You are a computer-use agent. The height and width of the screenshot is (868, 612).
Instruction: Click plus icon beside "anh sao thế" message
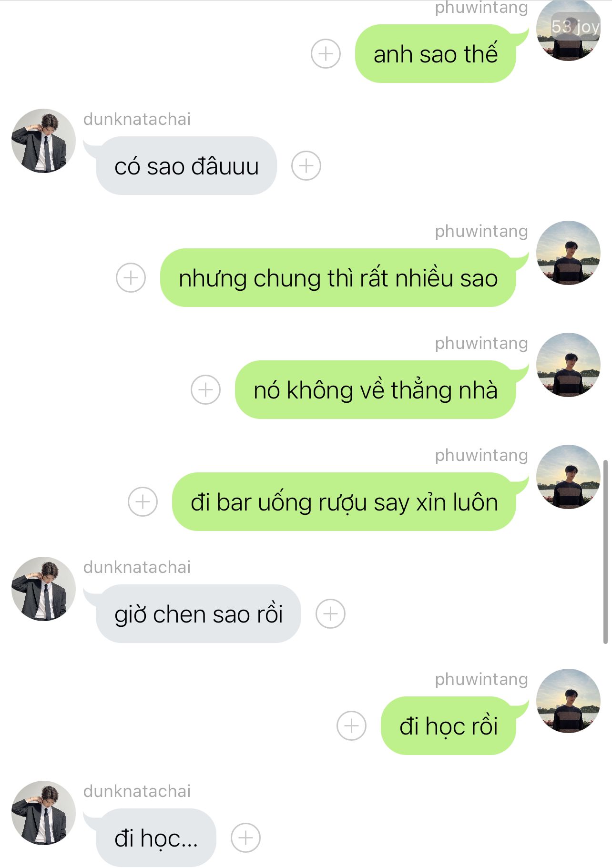click(x=326, y=53)
